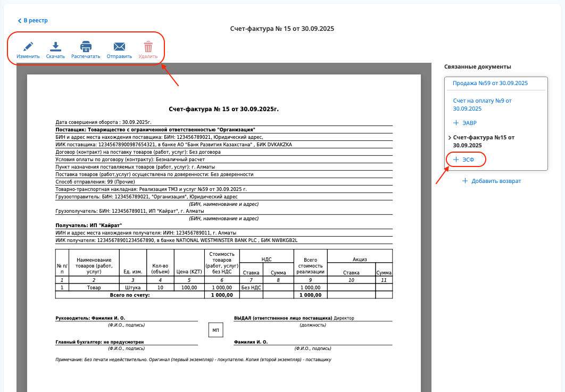Click the plus icon beside Добавить возврат
This screenshot has height=392, width=565.
pyautogui.click(x=465, y=181)
